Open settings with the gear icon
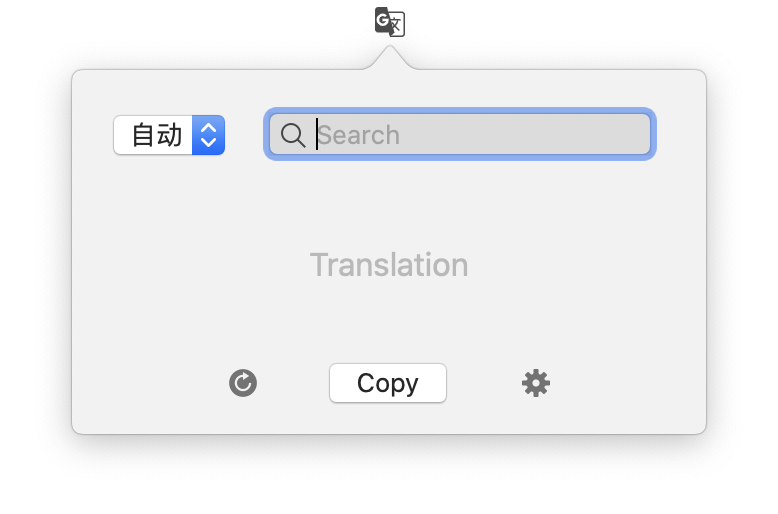Viewport: 778px width, 514px height. (536, 383)
